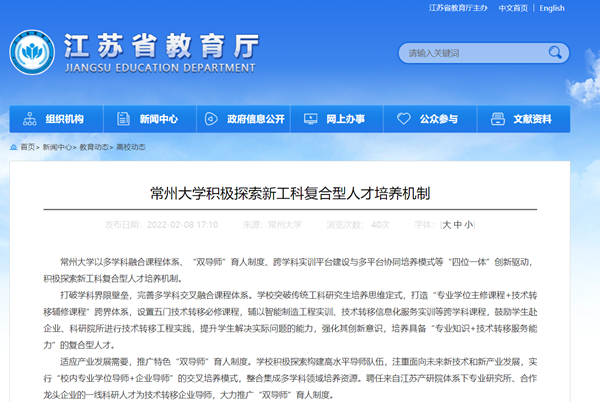Screen dimensions: 600x402
Task: Open 教育动态 breadcrumb link
Action: (94, 146)
